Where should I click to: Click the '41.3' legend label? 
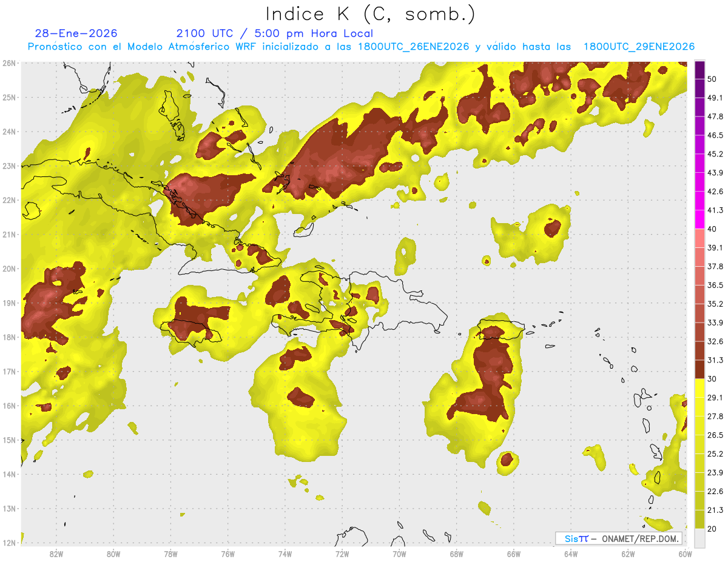pyautogui.click(x=715, y=210)
